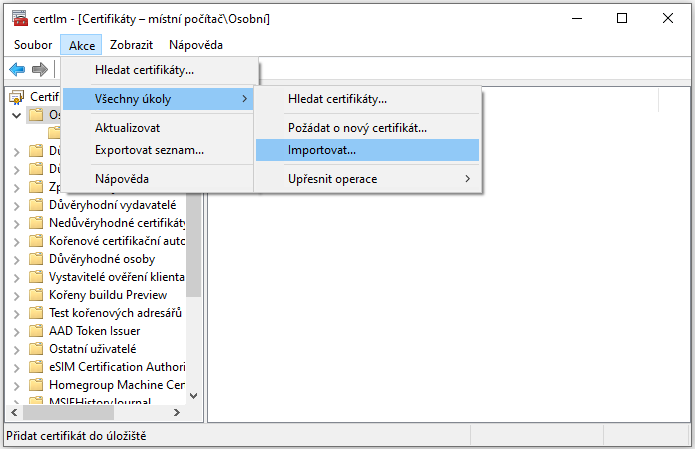Image resolution: width=695 pixels, height=450 pixels.
Task: Close the open Akce menu
Action: point(82,45)
